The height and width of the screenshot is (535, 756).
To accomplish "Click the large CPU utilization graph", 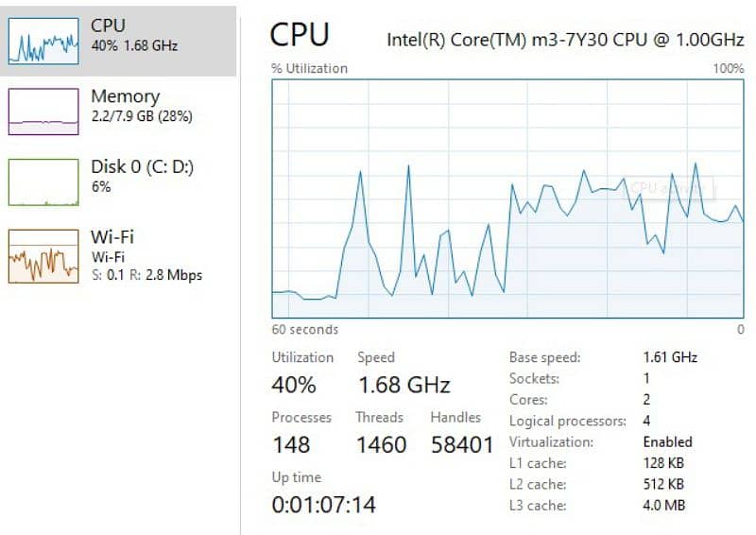I will pos(507,198).
